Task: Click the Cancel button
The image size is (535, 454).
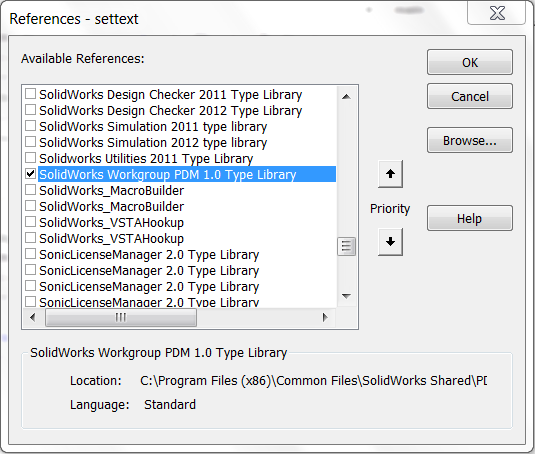Action: [x=470, y=96]
